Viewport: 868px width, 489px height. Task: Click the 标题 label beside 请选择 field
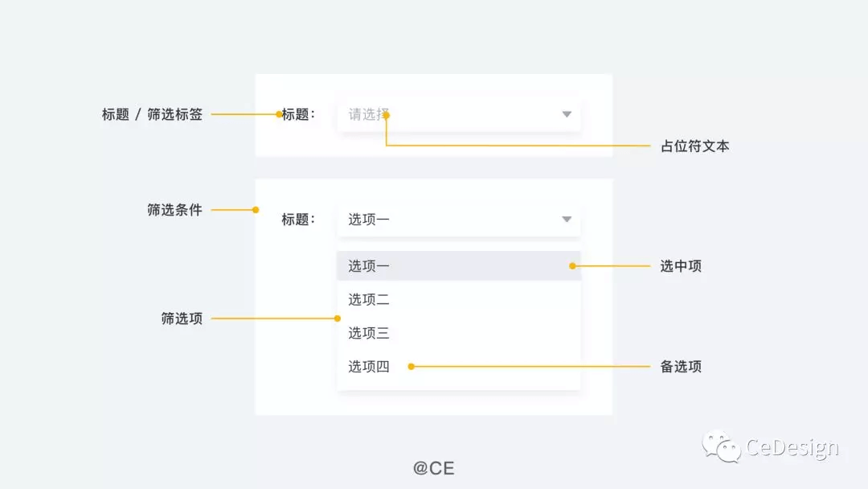click(298, 114)
